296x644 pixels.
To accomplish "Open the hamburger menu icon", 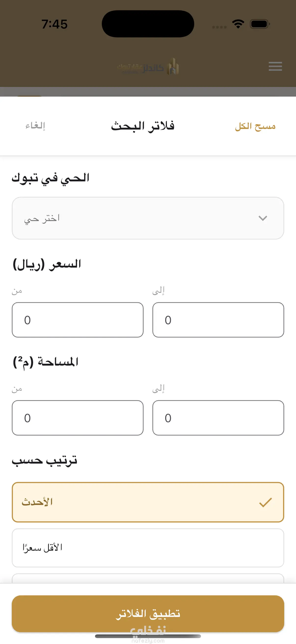I will (275, 66).
